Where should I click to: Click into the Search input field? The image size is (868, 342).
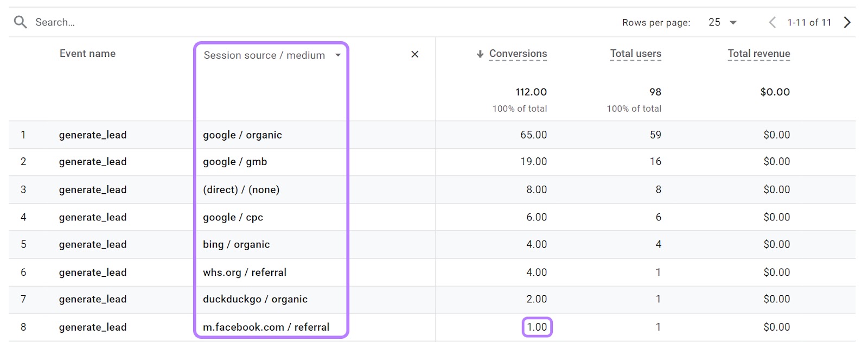tap(163, 22)
